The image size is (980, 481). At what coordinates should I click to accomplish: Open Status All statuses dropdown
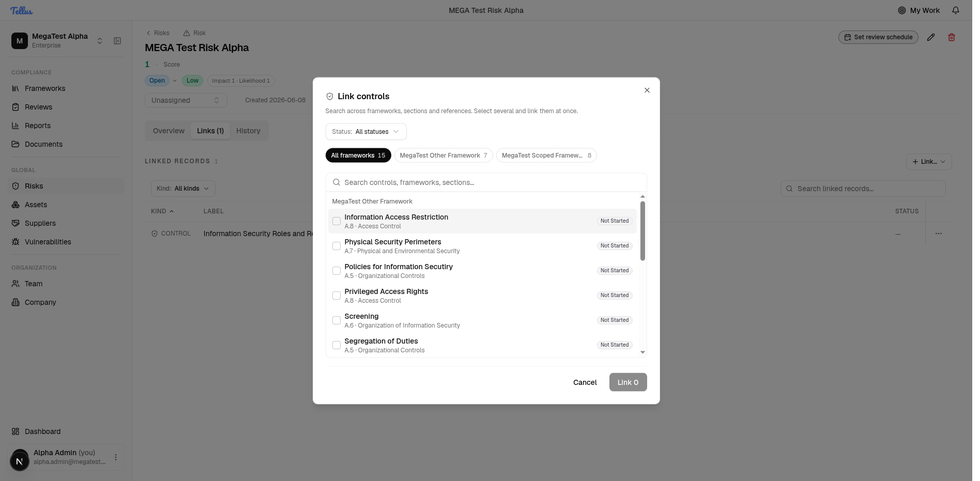(366, 132)
